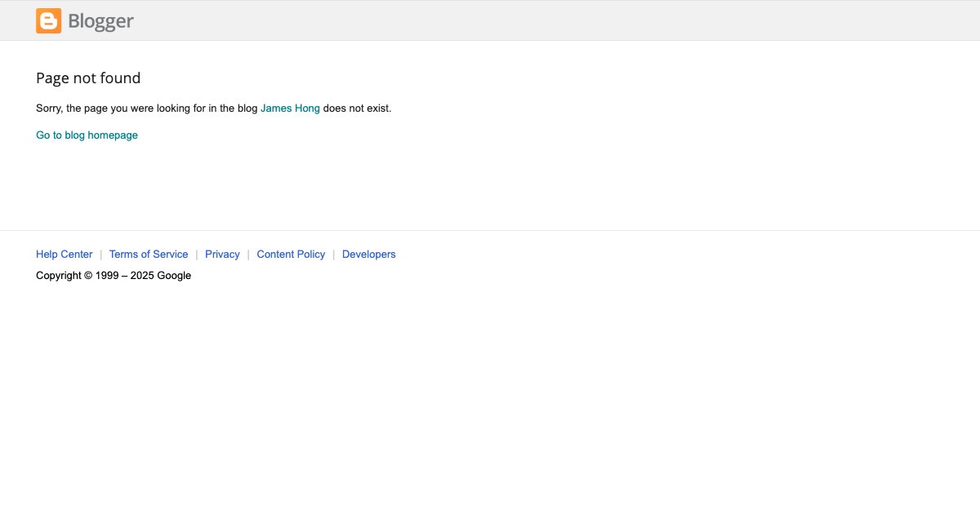
Task: Click separator between Terms of Service and Privacy
Action: point(197,255)
